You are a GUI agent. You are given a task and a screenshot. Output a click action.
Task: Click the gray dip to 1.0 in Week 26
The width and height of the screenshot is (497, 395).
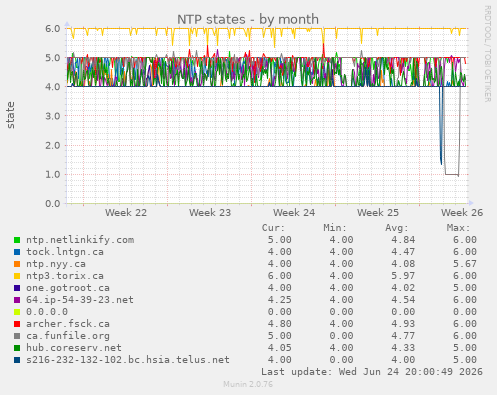[452, 174]
